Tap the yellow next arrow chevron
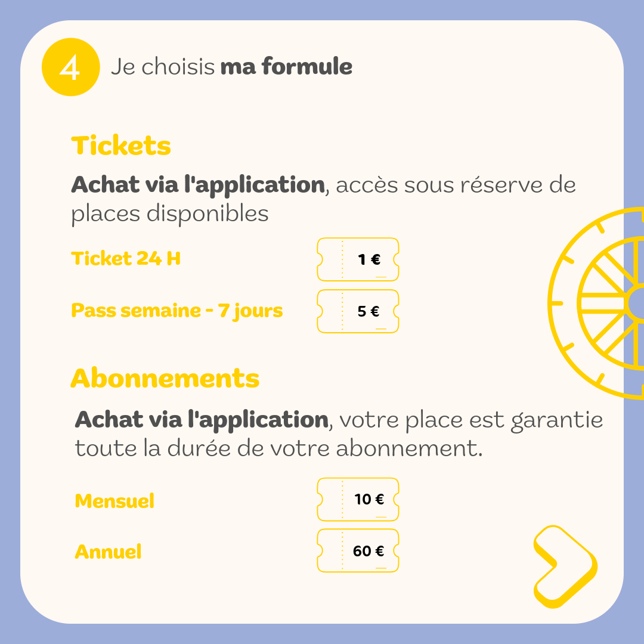 tap(563, 566)
